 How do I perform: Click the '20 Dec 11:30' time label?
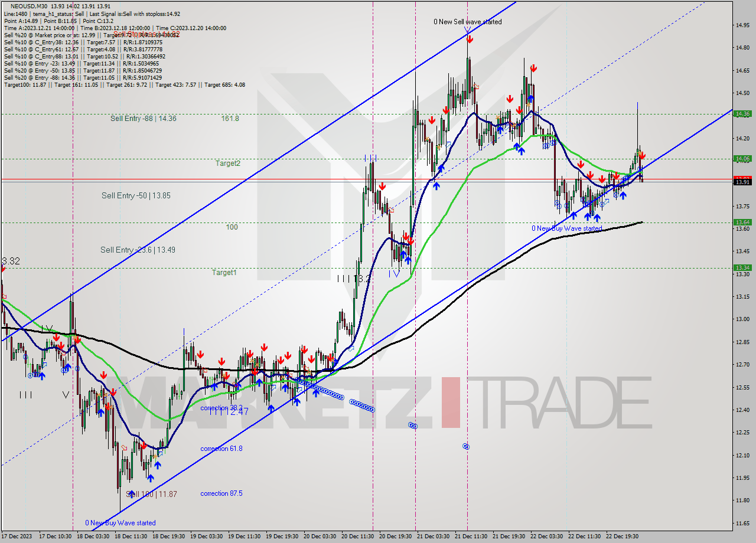pos(359,537)
